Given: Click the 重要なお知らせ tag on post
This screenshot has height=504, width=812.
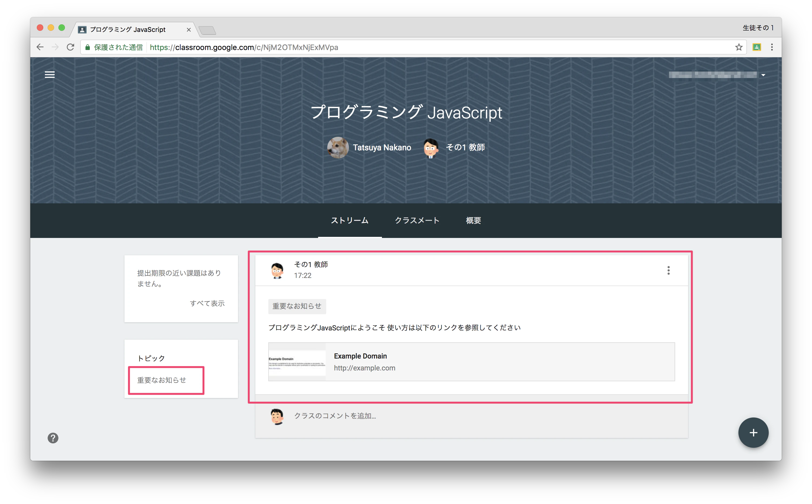Looking at the screenshot, I should [x=297, y=306].
